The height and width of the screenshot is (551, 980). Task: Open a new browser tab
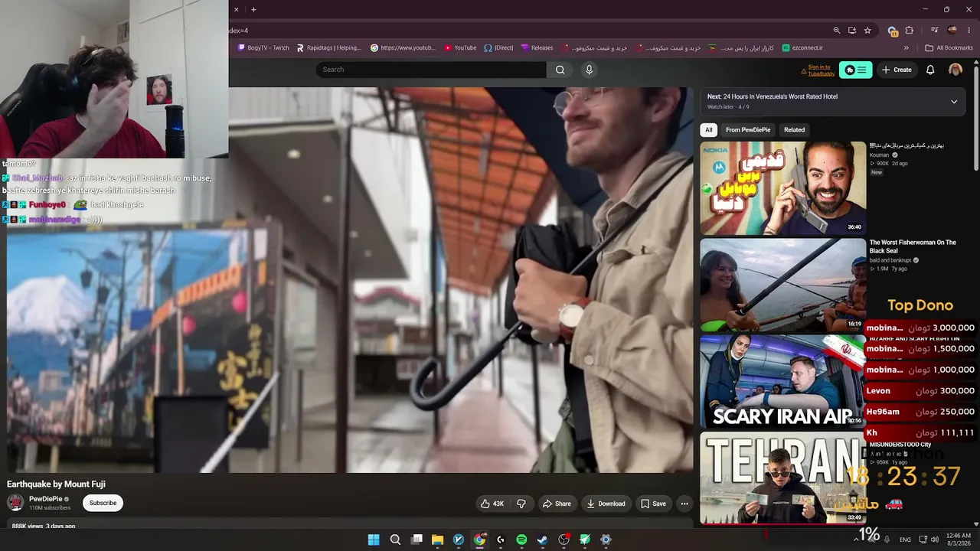coord(253,9)
